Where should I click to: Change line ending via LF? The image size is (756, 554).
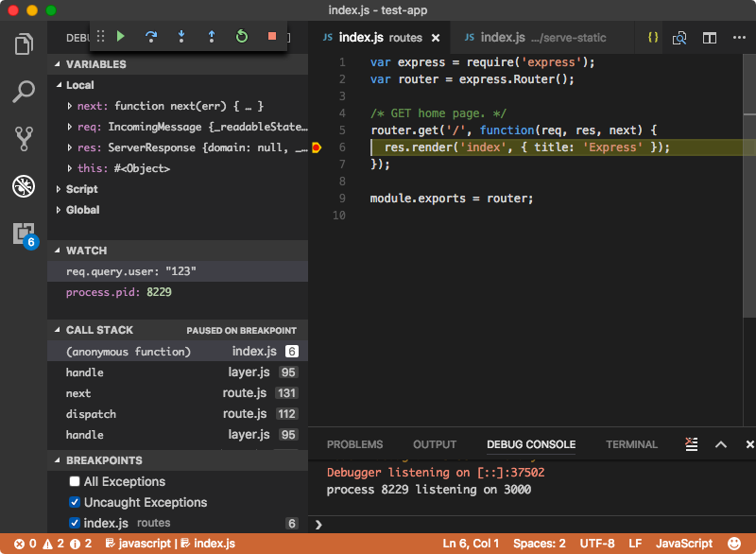click(635, 544)
